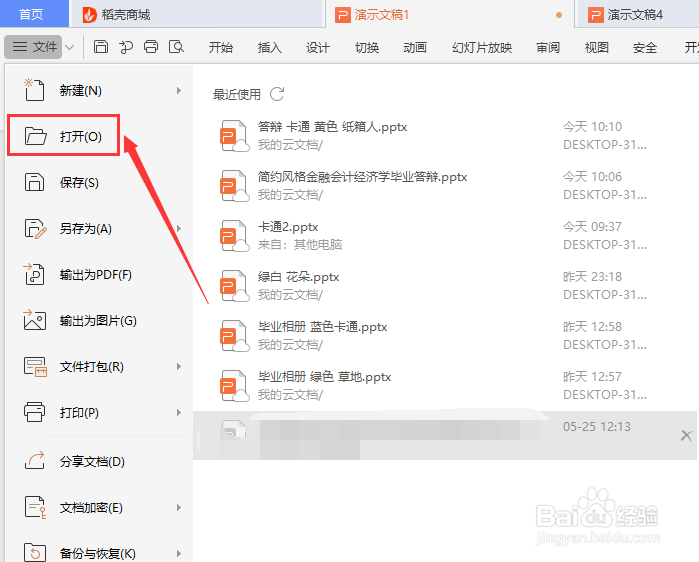Choose 保存(S) in the file menu
This screenshot has height=562, width=699.
click(x=99, y=182)
